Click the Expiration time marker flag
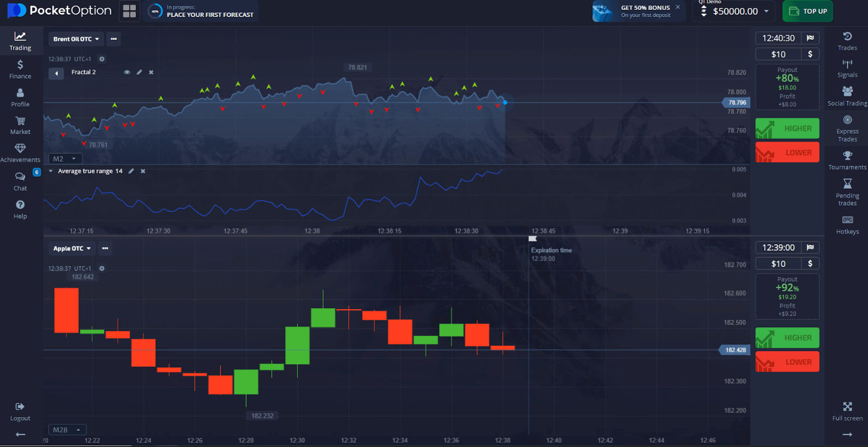 [x=532, y=239]
